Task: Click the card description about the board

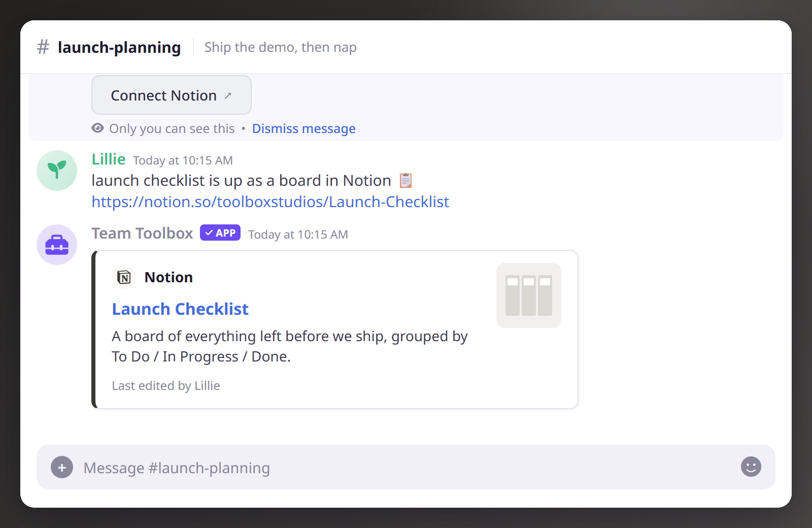Action: [289, 346]
